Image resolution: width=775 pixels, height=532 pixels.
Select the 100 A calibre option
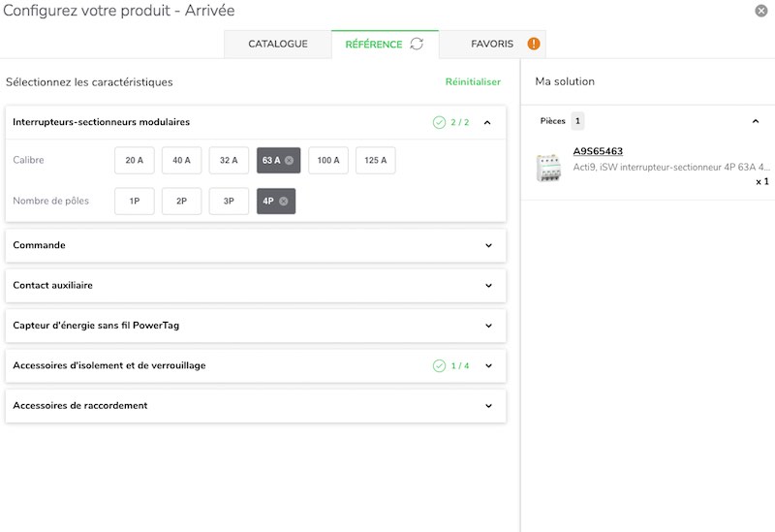328,160
